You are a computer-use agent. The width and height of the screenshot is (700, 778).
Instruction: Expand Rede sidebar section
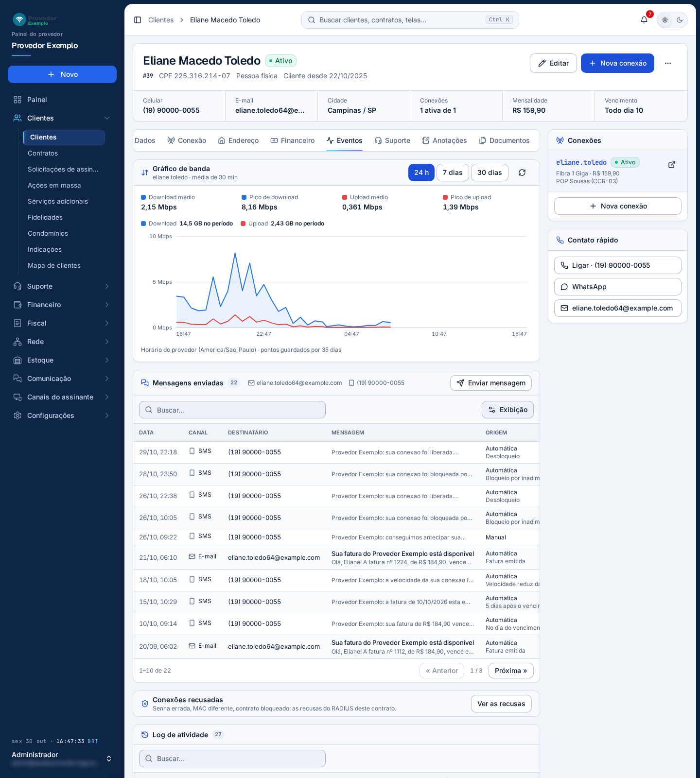(62, 342)
